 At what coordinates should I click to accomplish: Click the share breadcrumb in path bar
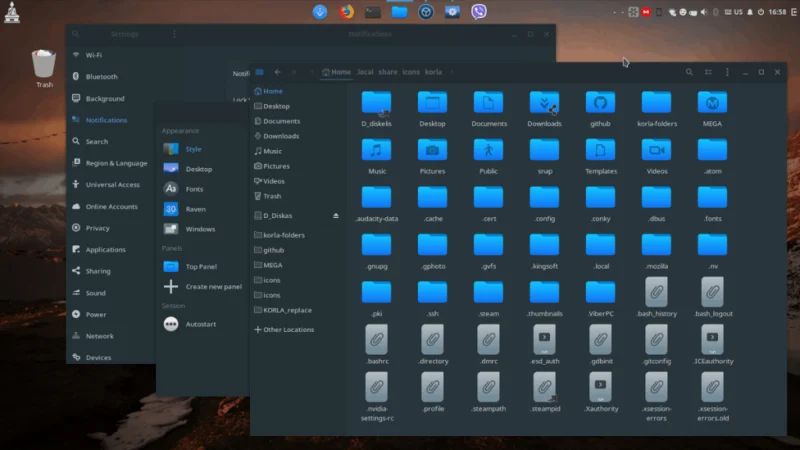click(388, 72)
